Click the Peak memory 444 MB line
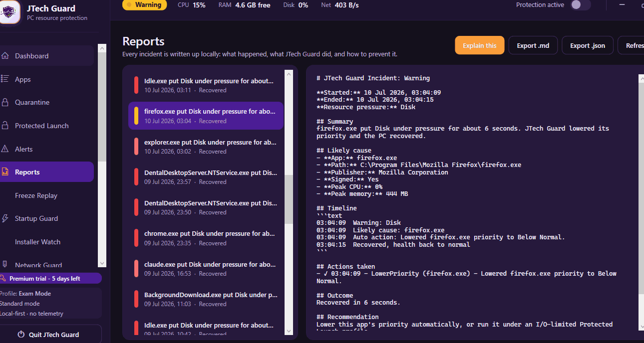This screenshot has height=343, width=644. [x=362, y=194]
